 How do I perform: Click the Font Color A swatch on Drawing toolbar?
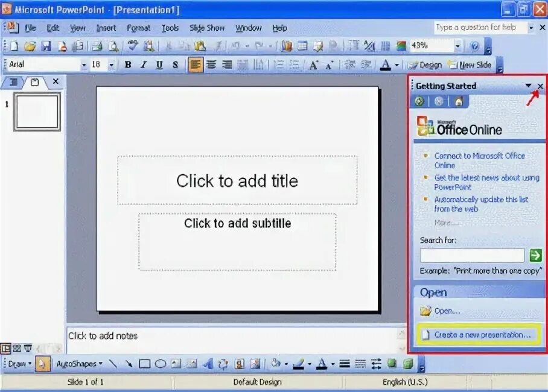pos(322,364)
